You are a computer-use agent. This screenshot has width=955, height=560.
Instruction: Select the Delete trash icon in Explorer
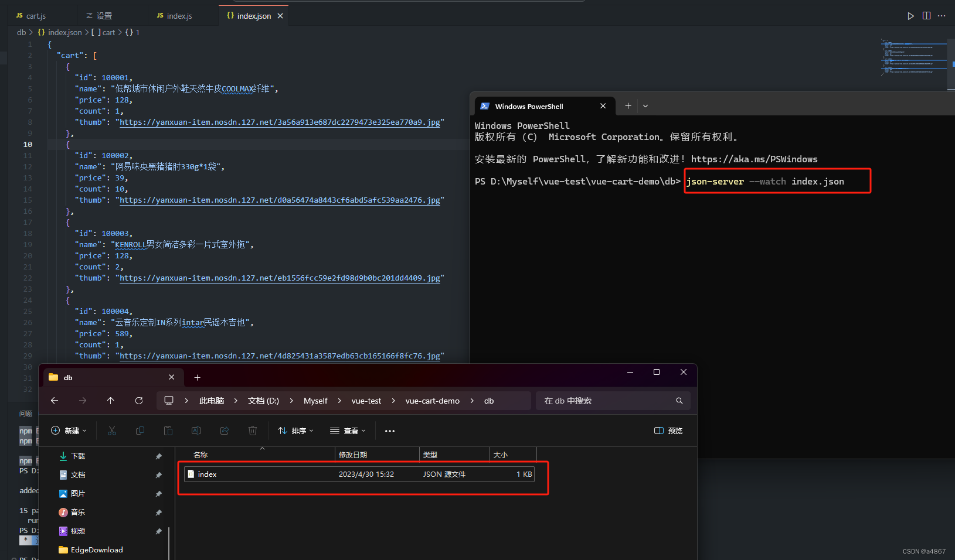[253, 431]
